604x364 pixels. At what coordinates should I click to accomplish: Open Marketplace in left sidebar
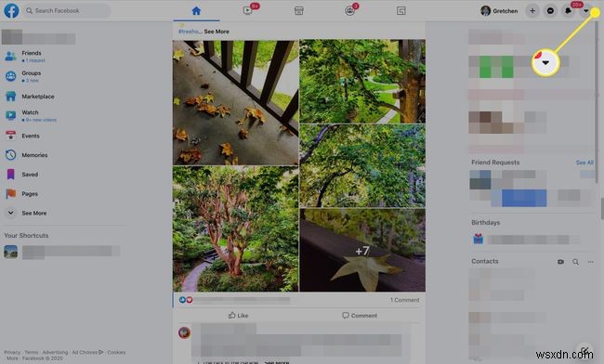pos(30,97)
